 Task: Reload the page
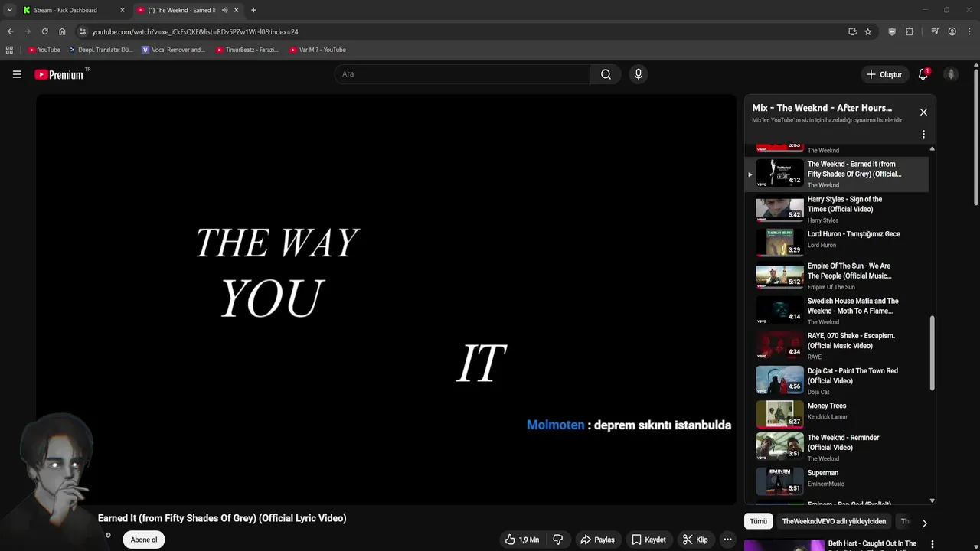pos(44,31)
